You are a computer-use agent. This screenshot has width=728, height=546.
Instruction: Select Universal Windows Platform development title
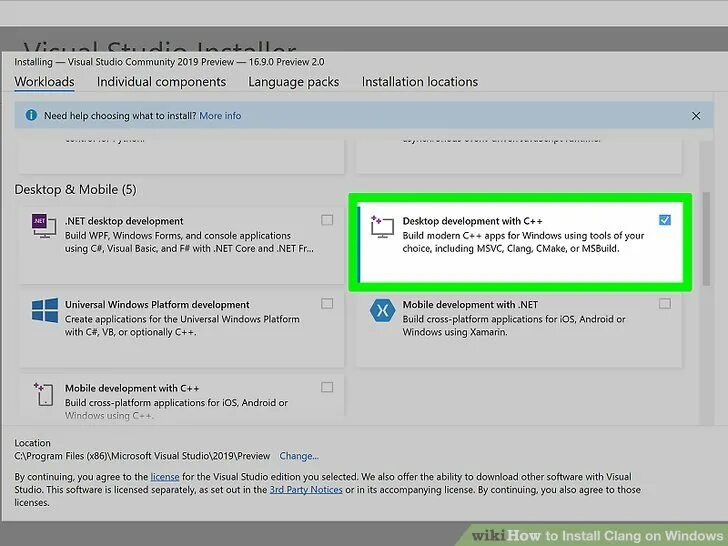tap(157, 305)
